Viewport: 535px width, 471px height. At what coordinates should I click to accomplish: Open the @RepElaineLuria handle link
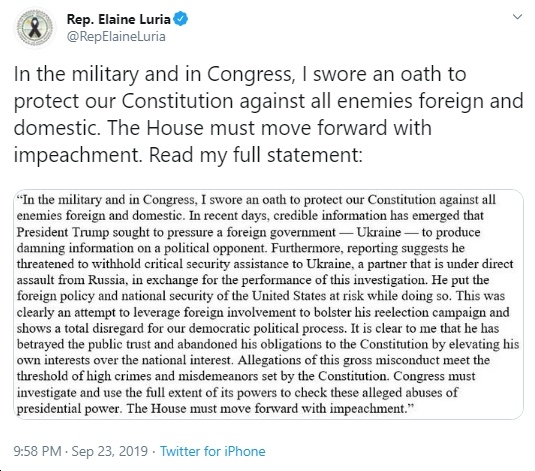116,37
